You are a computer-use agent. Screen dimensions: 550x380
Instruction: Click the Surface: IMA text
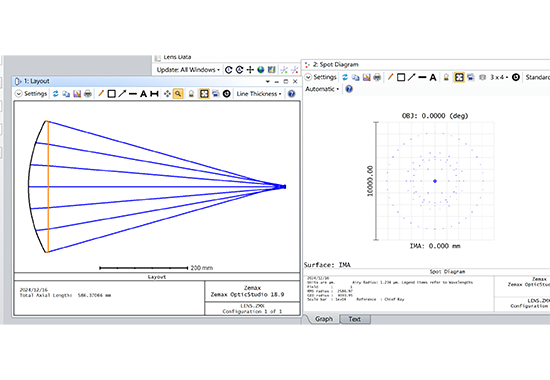[x=327, y=265]
